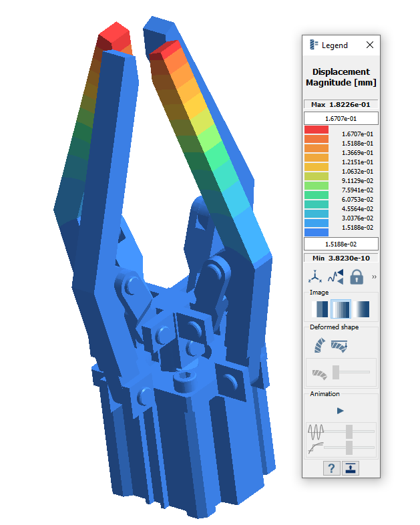This screenshot has width=420, height=525.
Task: Click the Legend title icon
Action: pyautogui.click(x=314, y=45)
